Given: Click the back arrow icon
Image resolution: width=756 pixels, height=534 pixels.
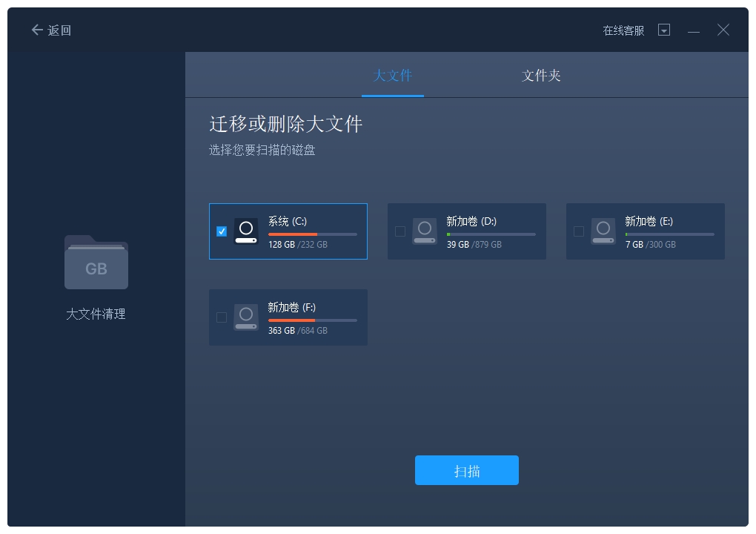Looking at the screenshot, I should coord(36,30).
